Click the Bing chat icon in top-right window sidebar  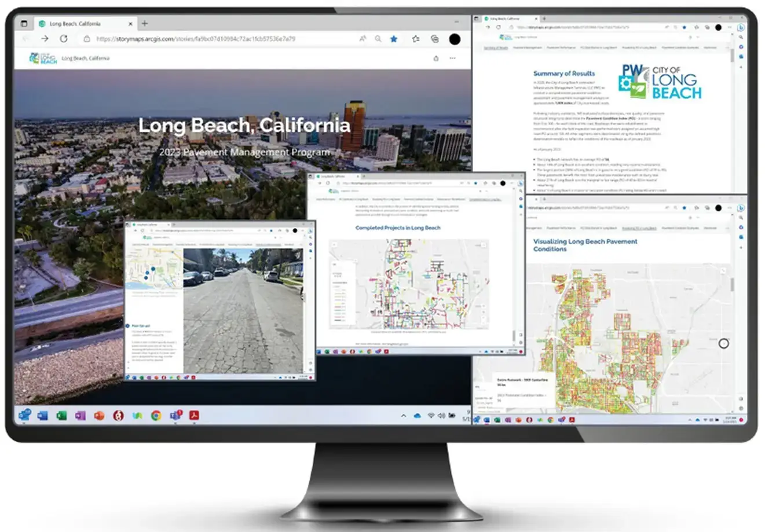741,27
